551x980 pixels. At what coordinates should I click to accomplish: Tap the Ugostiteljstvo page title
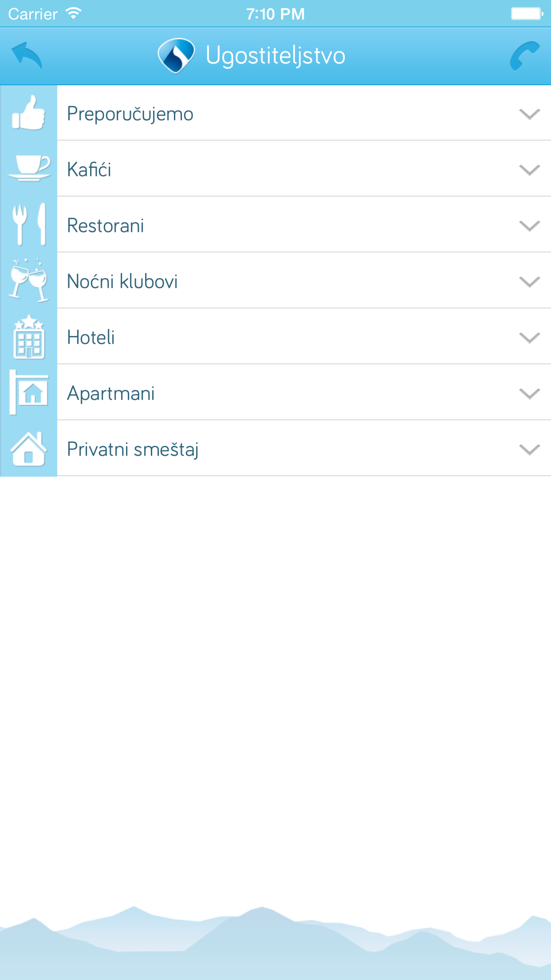click(275, 56)
